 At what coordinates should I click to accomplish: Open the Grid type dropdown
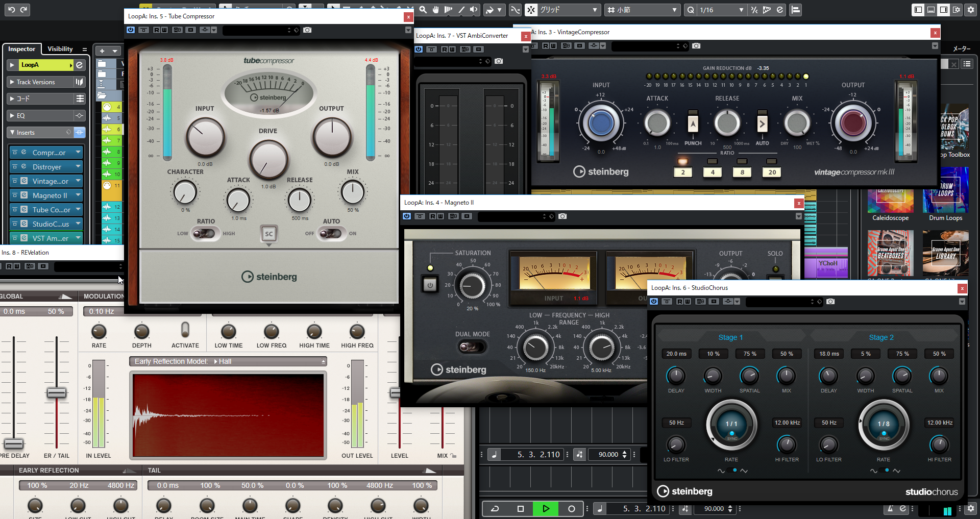coord(643,10)
